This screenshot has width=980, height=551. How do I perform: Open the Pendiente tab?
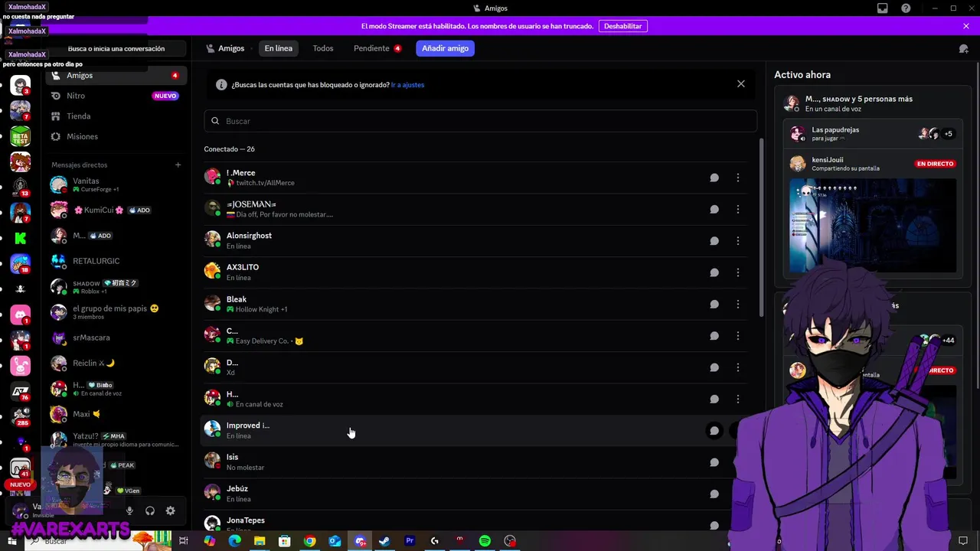click(x=377, y=48)
